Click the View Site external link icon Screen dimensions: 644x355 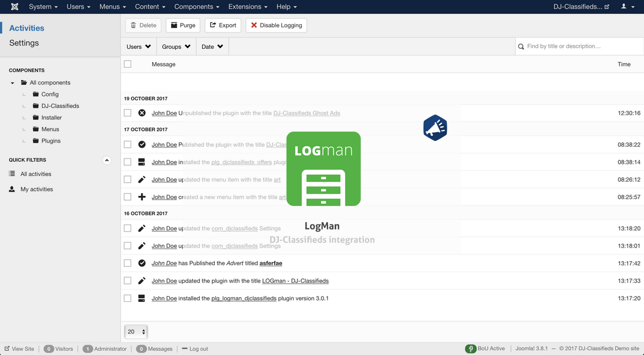point(7,349)
